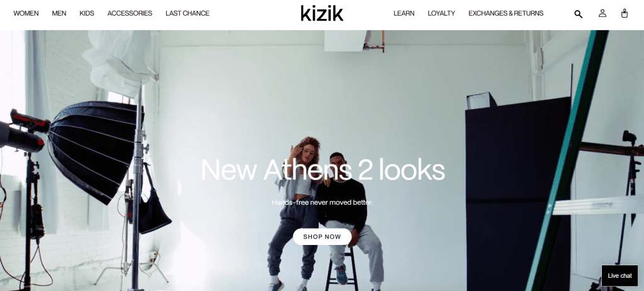Start a Live chat session
644x291 pixels.
[619, 276]
